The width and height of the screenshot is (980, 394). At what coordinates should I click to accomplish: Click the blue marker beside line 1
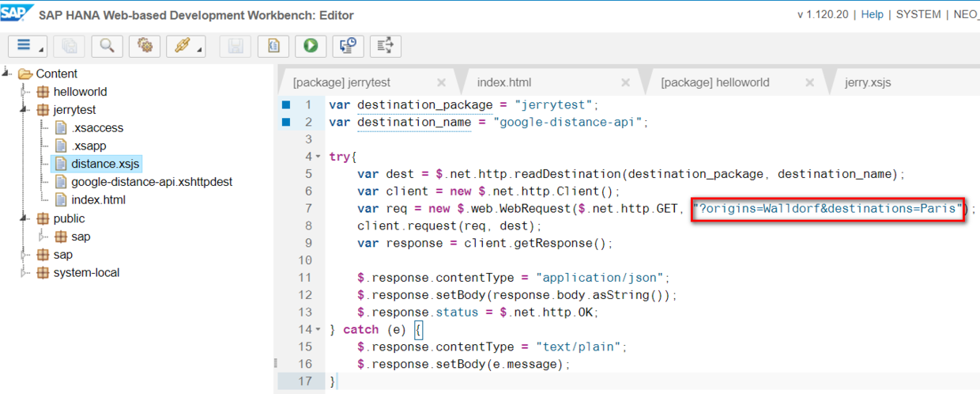tap(286, 104)
